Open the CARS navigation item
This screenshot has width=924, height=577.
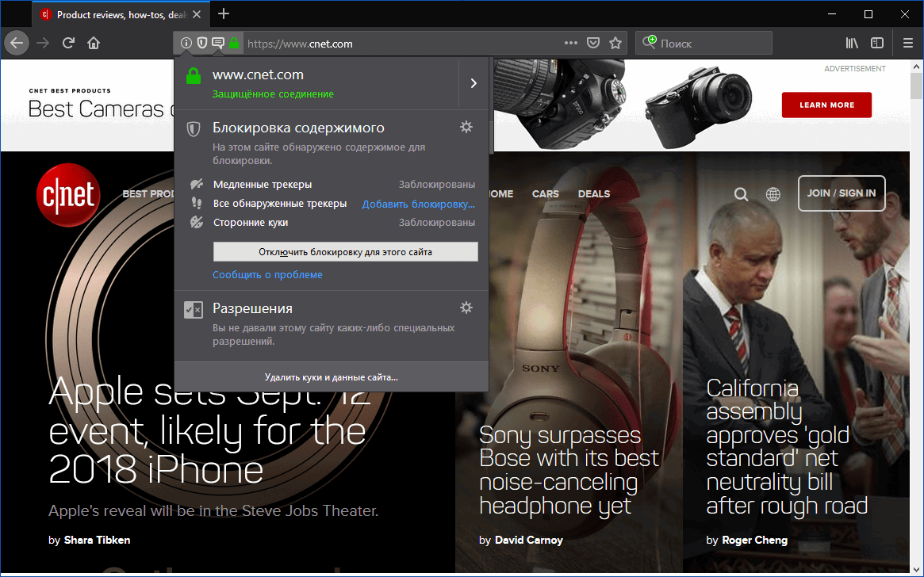(x=545, y=193)
